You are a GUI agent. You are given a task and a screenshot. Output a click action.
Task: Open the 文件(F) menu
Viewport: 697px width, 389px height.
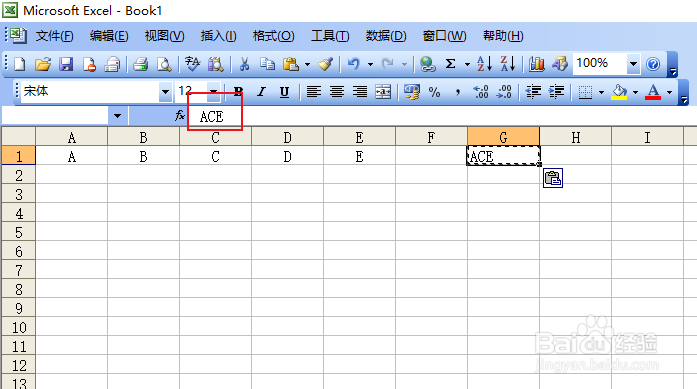(x=54, y=36)
